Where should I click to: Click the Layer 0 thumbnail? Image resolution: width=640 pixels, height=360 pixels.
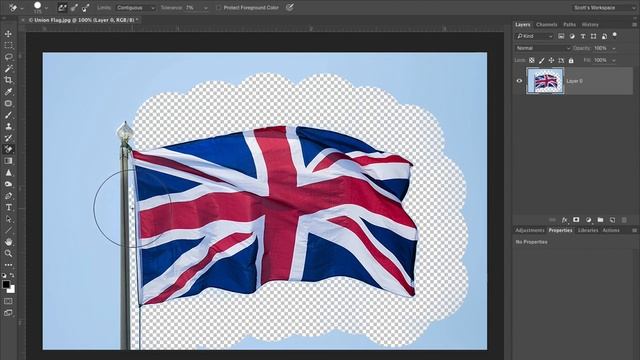pos(545,81)
